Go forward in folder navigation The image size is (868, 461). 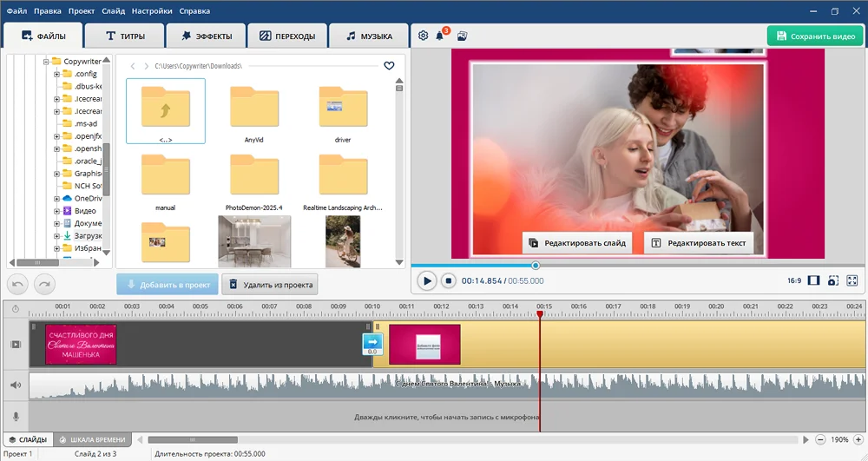[146, 66]
